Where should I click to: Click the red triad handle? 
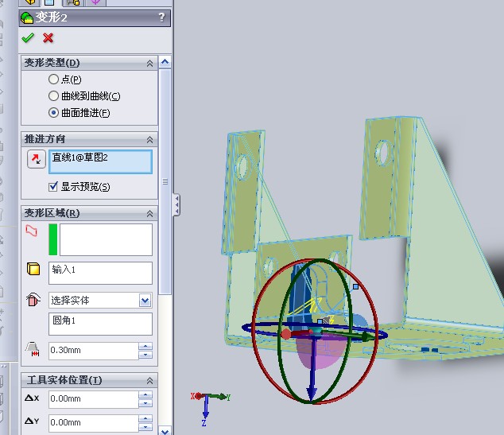[285, 334]
